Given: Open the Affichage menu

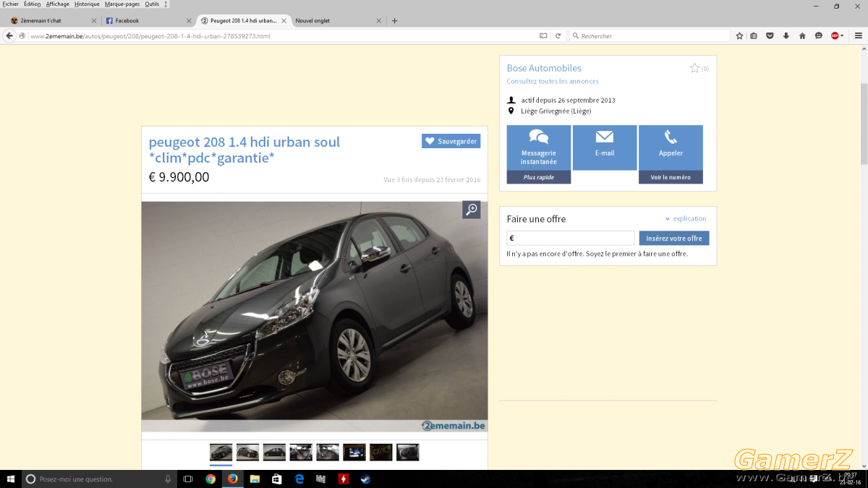Looking at the screenshot, I should point(57,4).
